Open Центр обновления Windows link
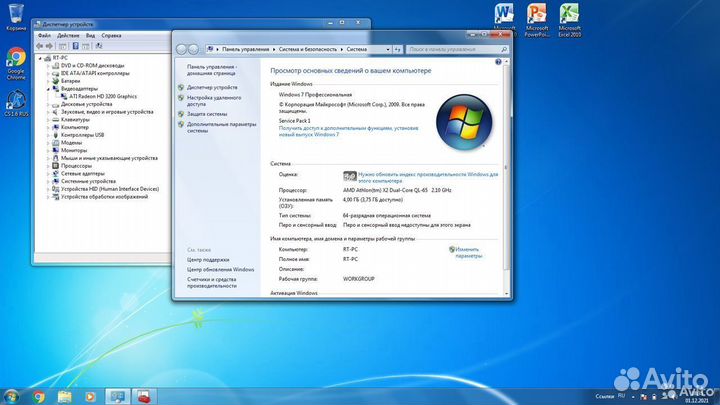Image resolution: width=720 pixels, height=405 pixels. pos(220,270)
